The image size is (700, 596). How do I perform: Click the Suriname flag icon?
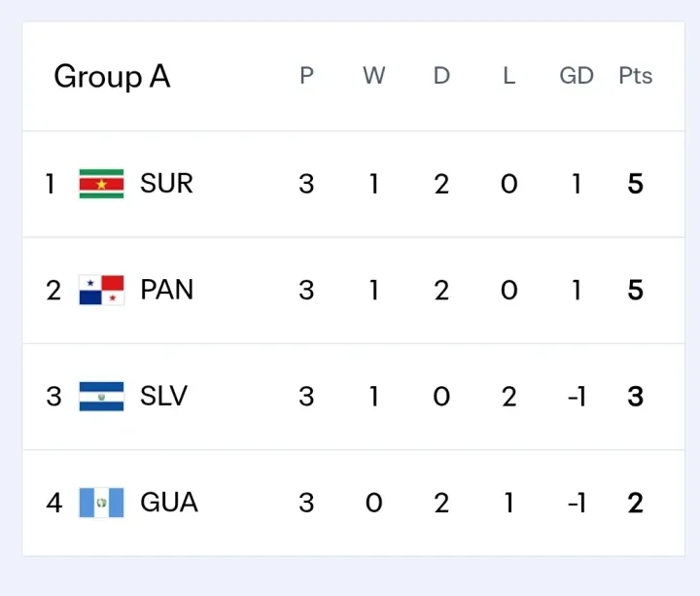(101, 184)
